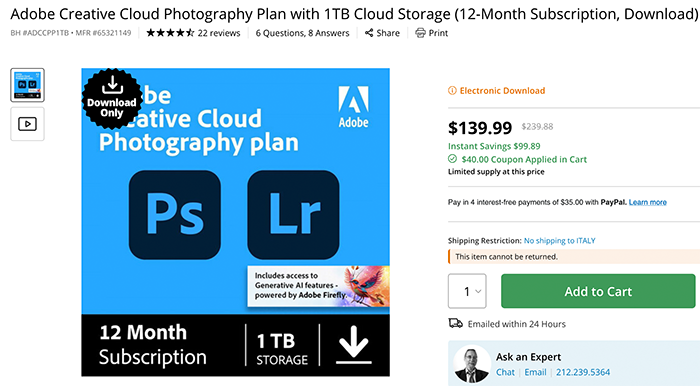Click the Lightroom Lr icon in image
Screen dimensions: 700x386
(x=293, y=215)
